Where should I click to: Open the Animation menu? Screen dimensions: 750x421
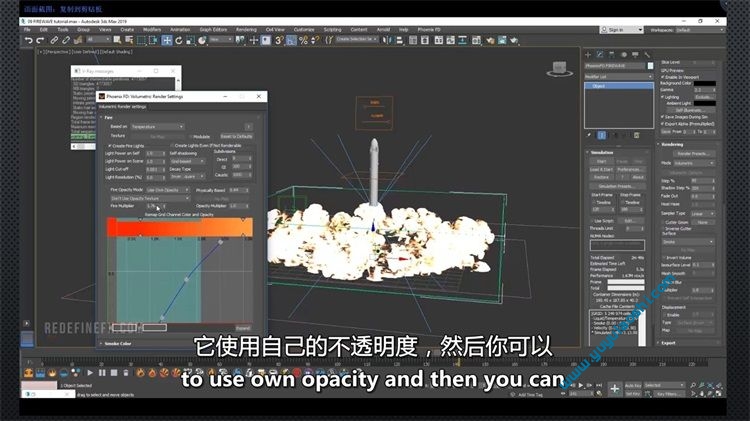(x=180, y=30)
